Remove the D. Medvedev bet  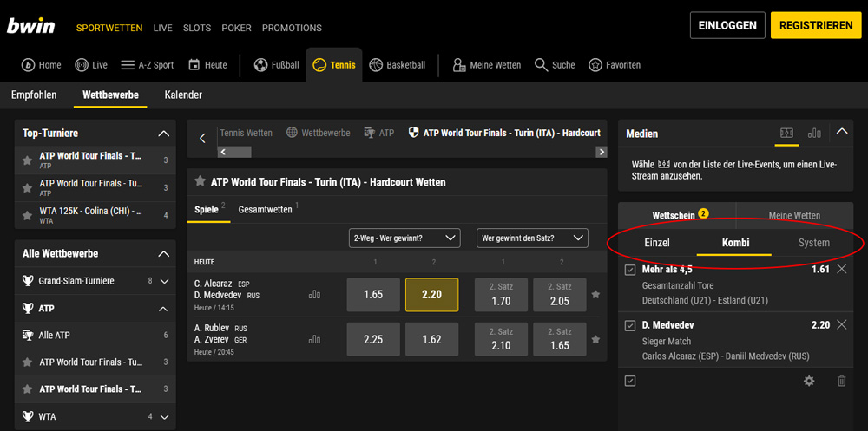pyautogui.click(x=841, y=325)
